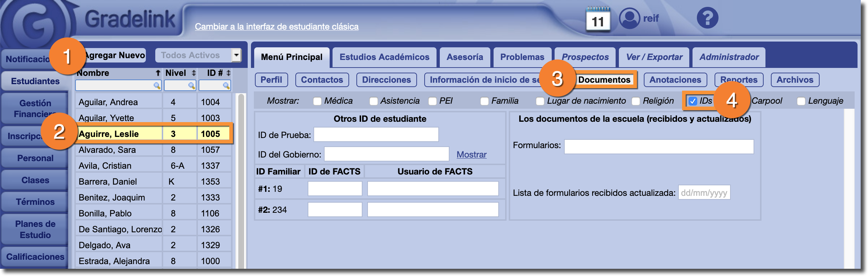Image resolution: width=868 pixels, height=276 pixels.
Task: Sort the ID # column with its arrows
Action: [x=228, y=73]
